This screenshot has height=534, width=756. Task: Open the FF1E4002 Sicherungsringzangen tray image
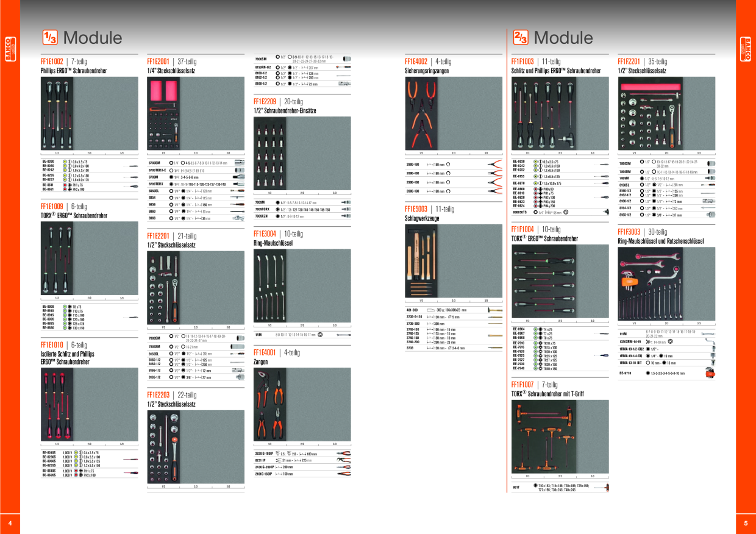click(x=454, y=113)
